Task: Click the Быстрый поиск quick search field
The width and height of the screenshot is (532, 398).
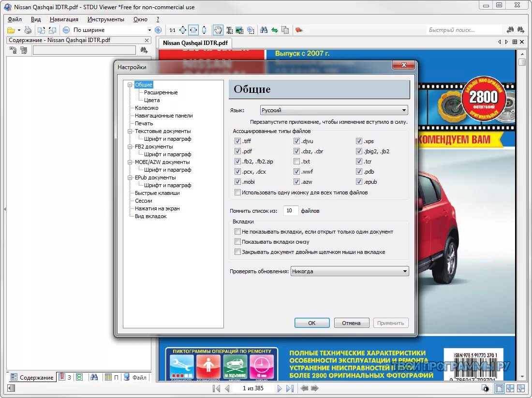Action: coord(464,30)
